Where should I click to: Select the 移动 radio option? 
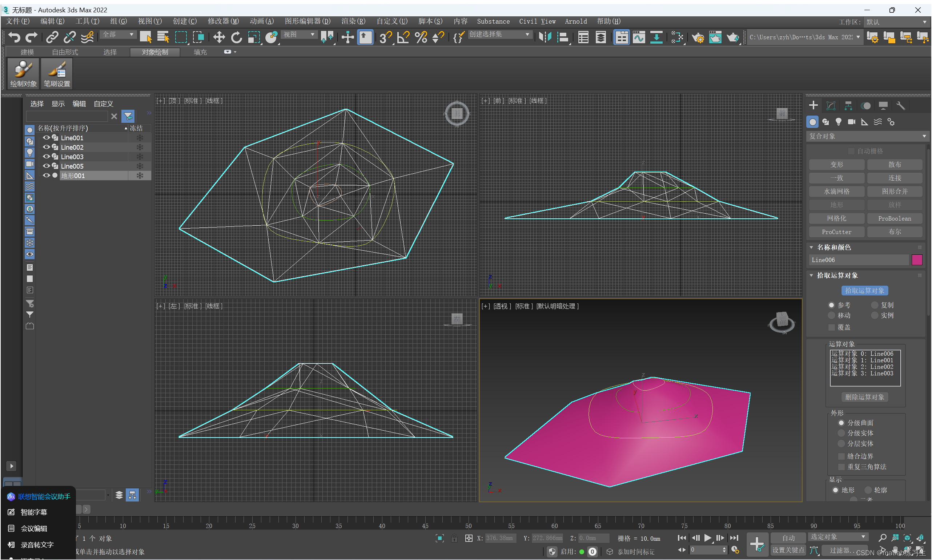840,315
